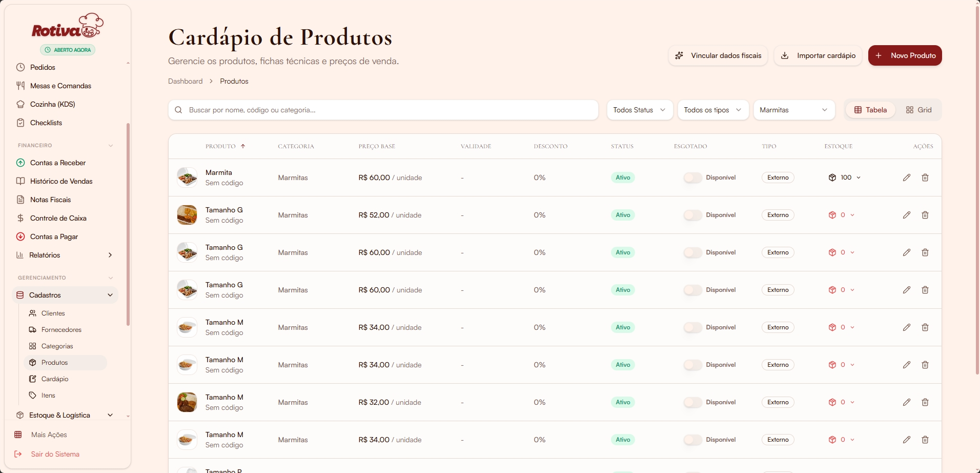Open Clientes under Cadastros

tap(53, 313)
